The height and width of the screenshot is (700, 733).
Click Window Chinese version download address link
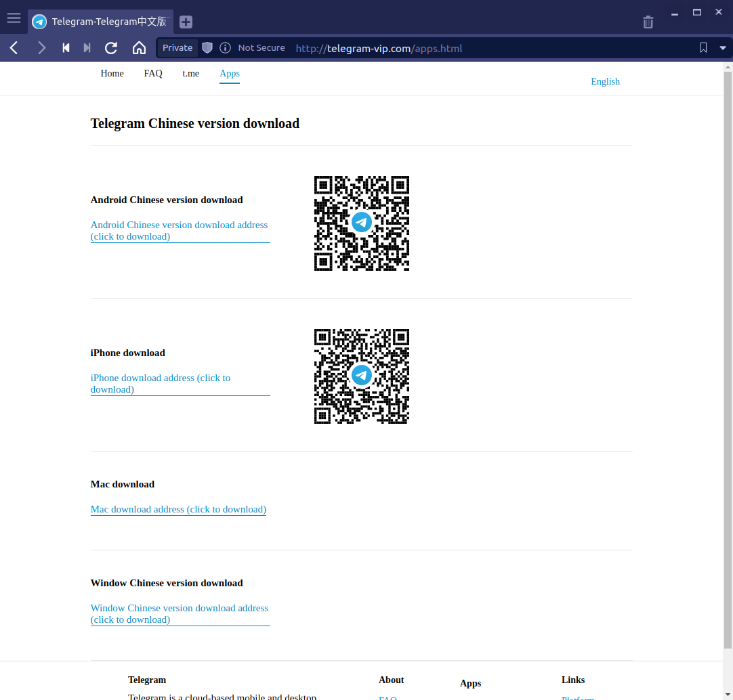click(180, 613)
